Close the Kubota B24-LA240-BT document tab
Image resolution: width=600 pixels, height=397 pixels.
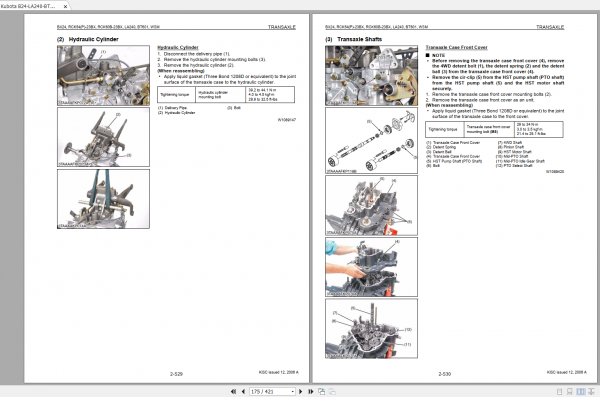click(x=65, y=6)
